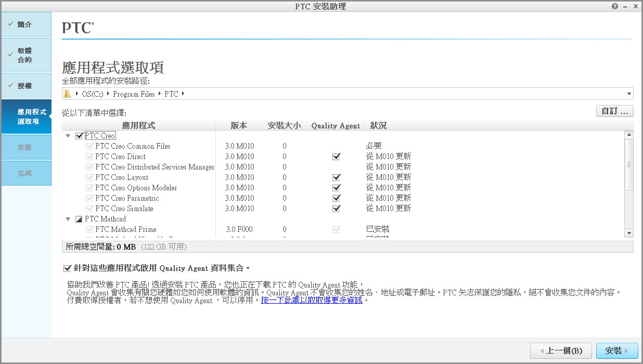The height and width of the screenshot is (364, 643).
Task: Click the 安裝 button
Action: [616, 350]
